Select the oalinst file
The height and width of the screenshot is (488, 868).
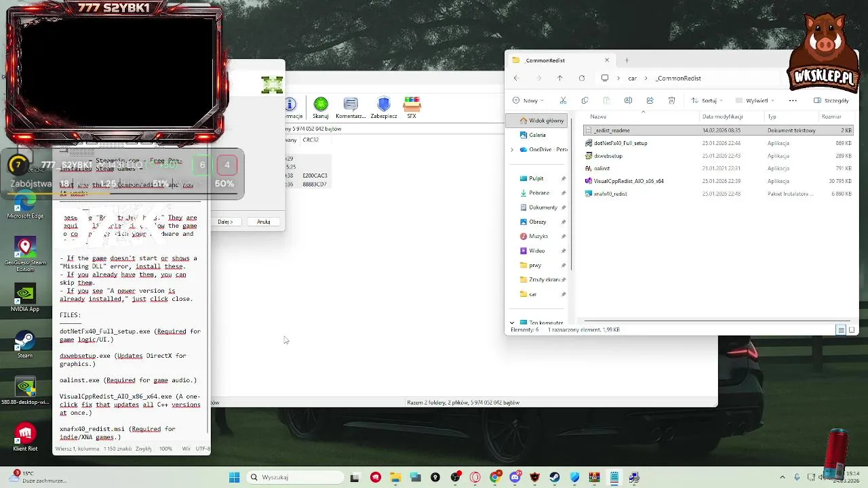click(717, 168)
